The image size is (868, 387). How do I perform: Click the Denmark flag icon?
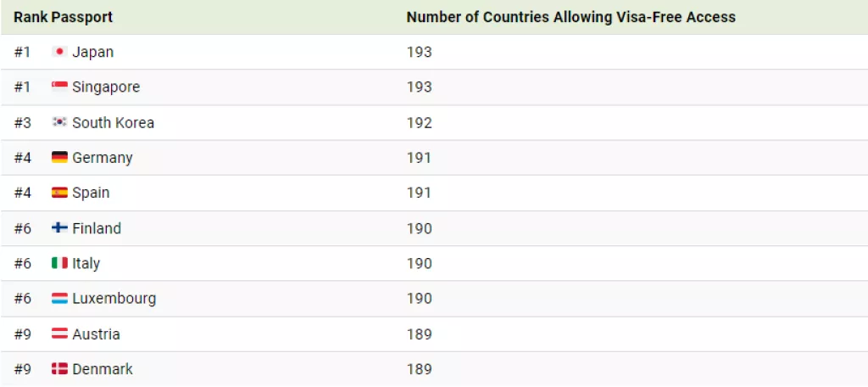(x=59, y=369)
